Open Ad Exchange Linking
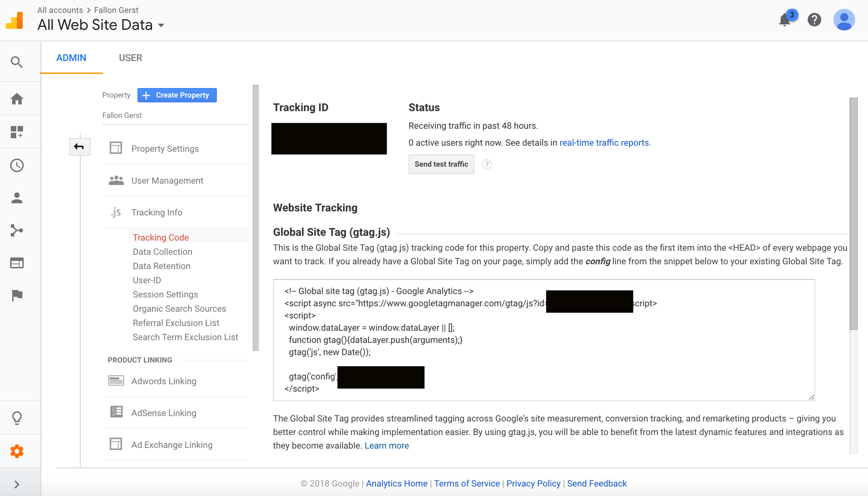Viewport: 868px width, 496px height. 172,445
